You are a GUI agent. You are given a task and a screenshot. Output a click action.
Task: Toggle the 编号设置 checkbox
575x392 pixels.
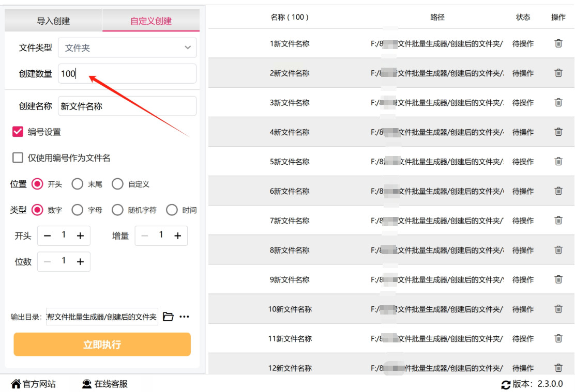[18, 132]
